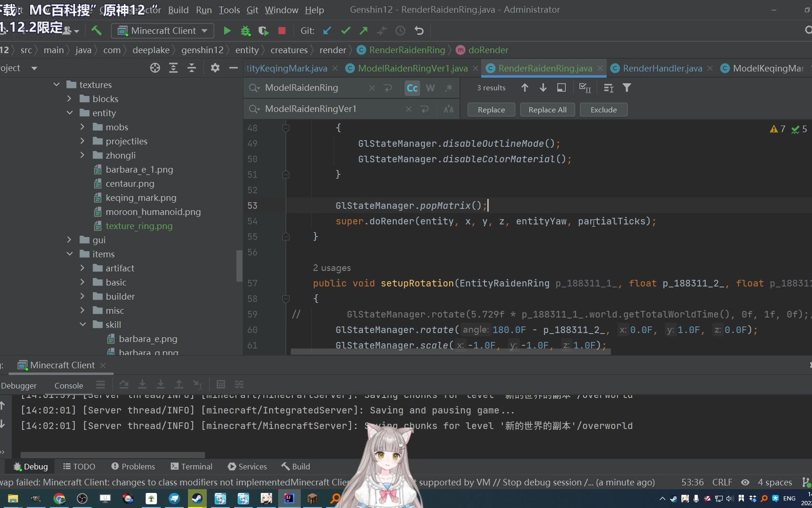This screenshot has height=508, width=812.
Task: Commit changes with the Git checkmark
Action: (346, 31)
